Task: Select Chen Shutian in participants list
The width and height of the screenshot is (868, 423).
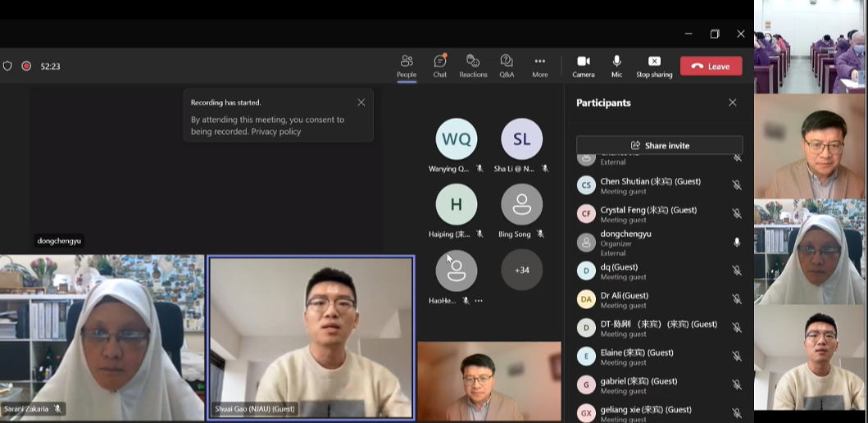Action: pos(650,186)
